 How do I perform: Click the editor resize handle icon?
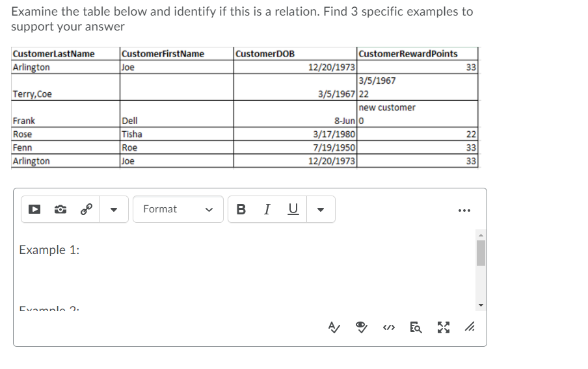(x=470, y=327)
